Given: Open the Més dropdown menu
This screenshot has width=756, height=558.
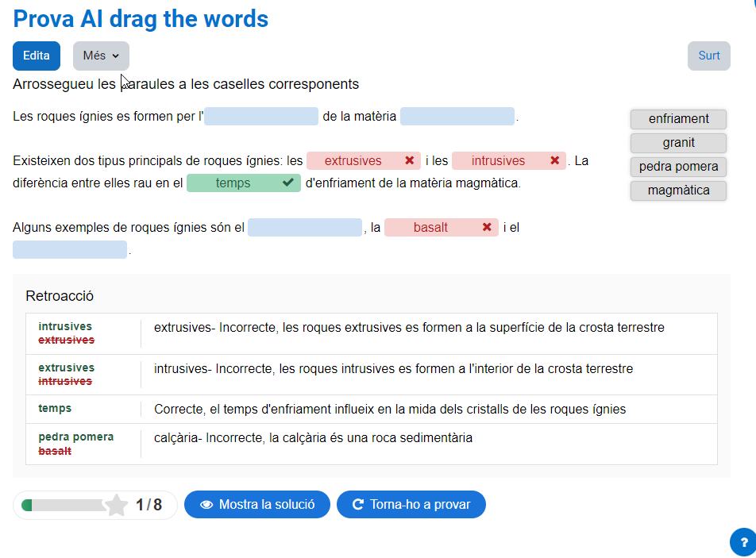Looking at the screenshot, I should [x=101, y=56].
